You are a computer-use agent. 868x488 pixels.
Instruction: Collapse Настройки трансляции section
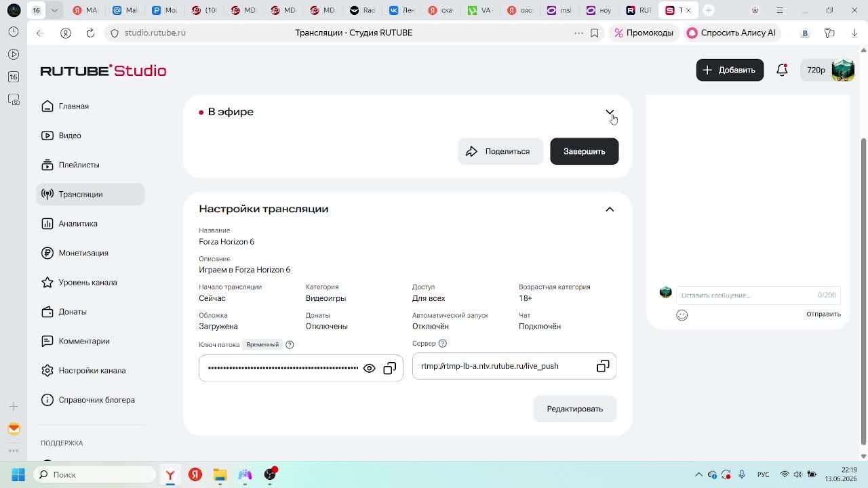[x=610, y=209]
